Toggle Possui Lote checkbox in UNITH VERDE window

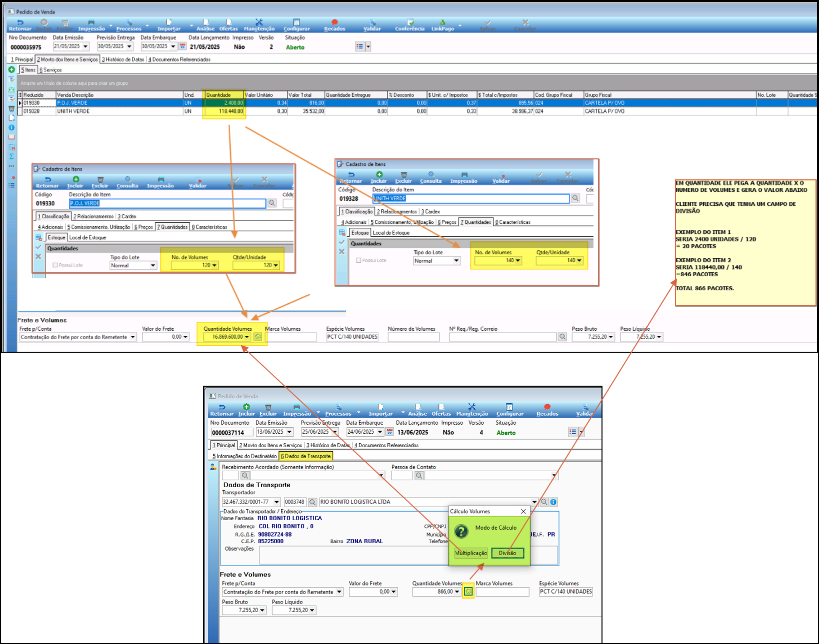[358, 260]
